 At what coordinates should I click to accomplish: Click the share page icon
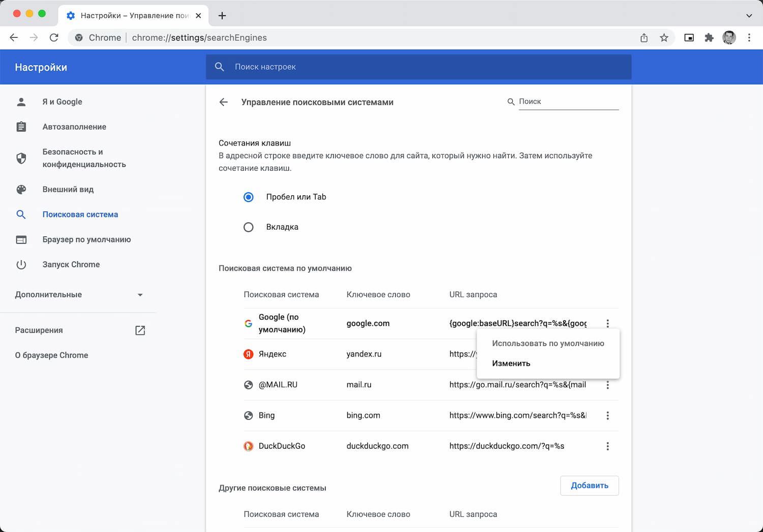(x=644, y=38)
